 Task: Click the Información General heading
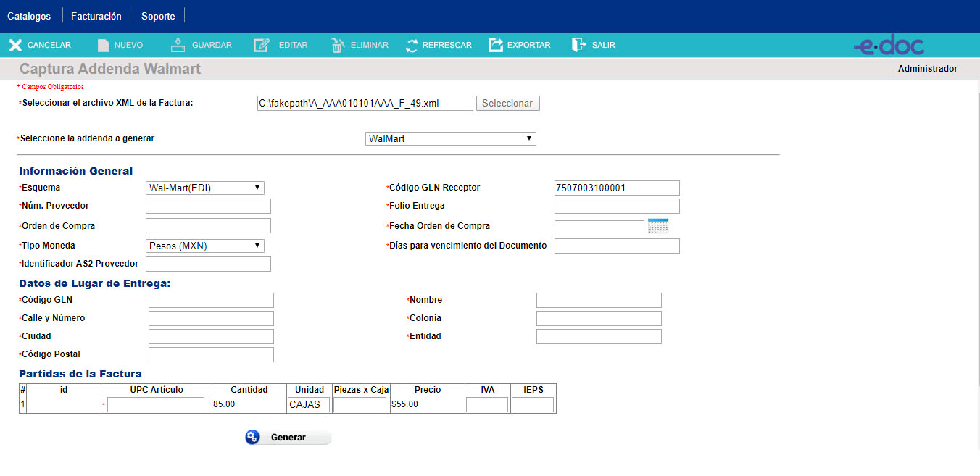pyautogui.click(x=76, y=171)
